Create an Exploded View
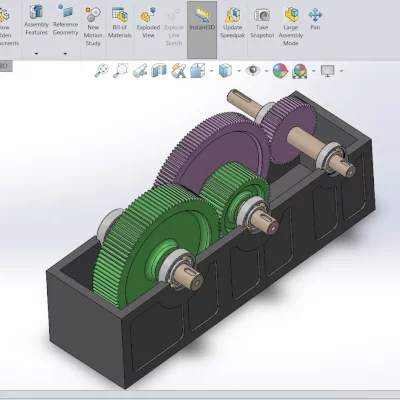 coord(148,23)
